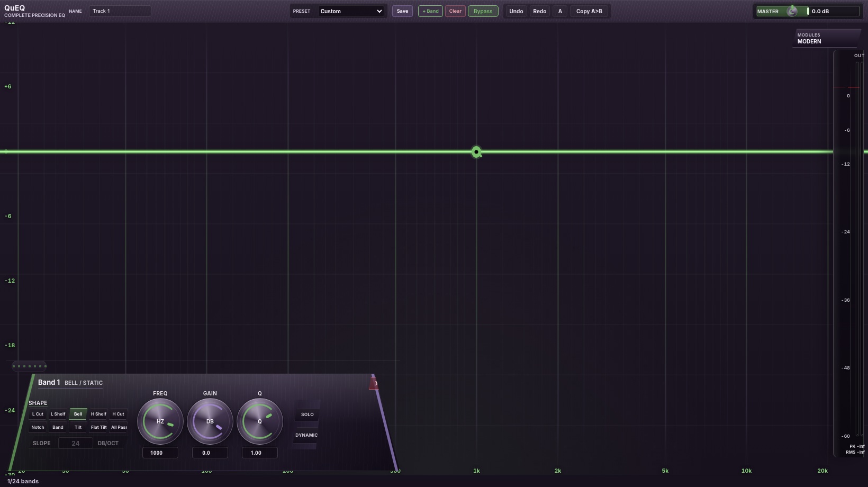Click the OUT meter bars
The image size is (868, 487).
859,249
